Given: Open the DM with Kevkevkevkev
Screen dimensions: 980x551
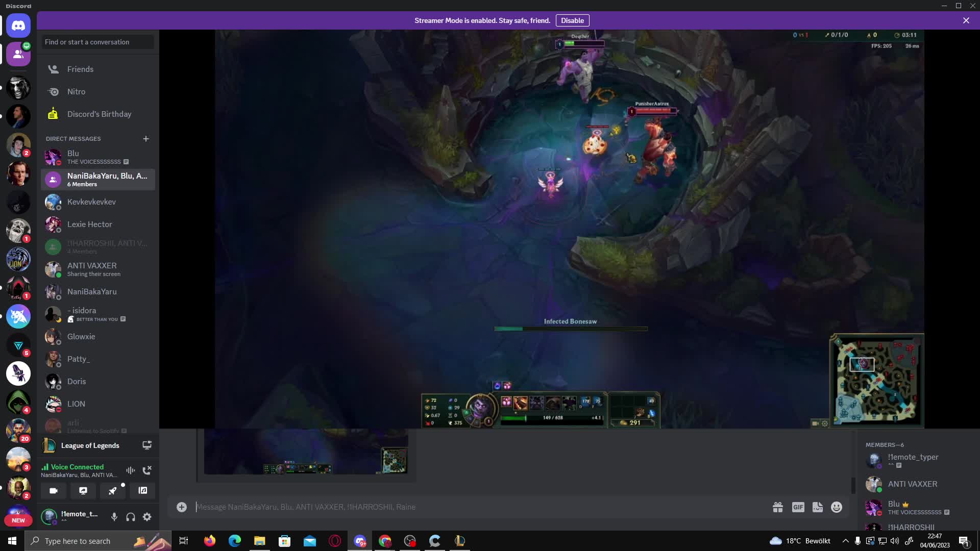Looking at the screenshot, I should pos(97,202).
